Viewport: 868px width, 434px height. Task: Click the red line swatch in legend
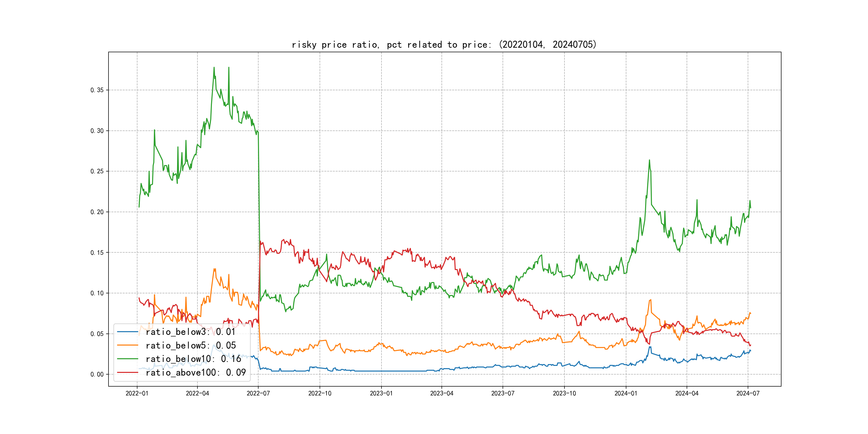click(x=127, y=372)
